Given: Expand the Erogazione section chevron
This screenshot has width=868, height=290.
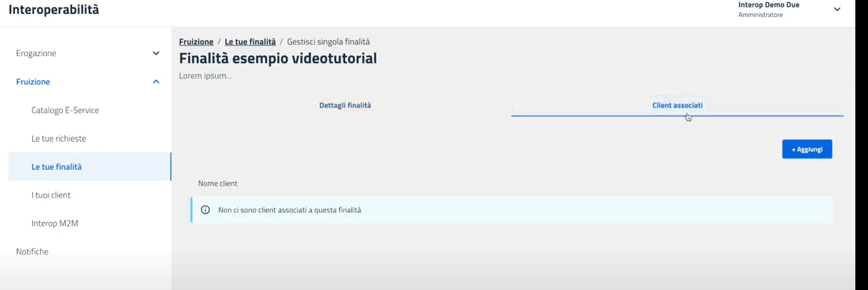Looking at the screenshot, I should [156, 53].
